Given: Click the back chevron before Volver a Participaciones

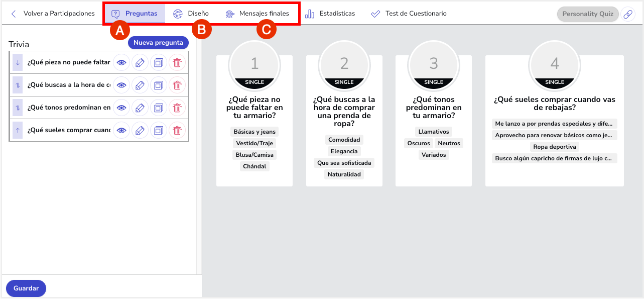Looking at the screenshot, I should (x=14, y=14).
